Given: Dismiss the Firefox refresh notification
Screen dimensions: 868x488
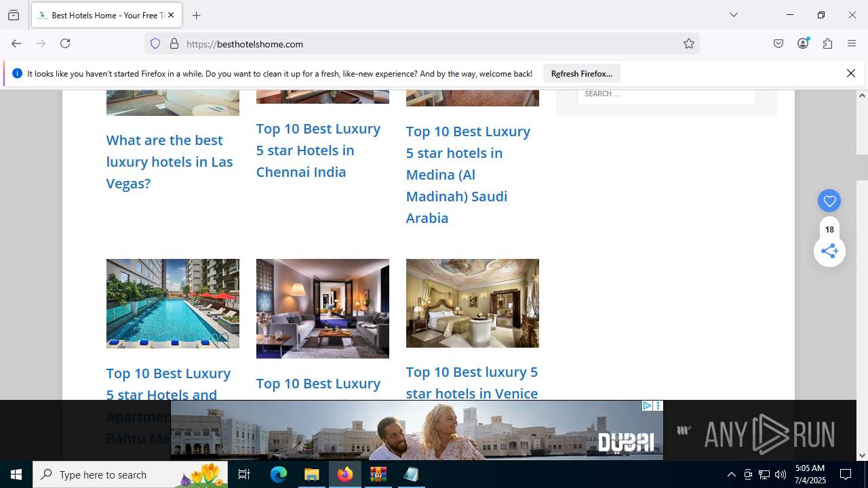Looking at the screenshot, I should click(850, 73).
